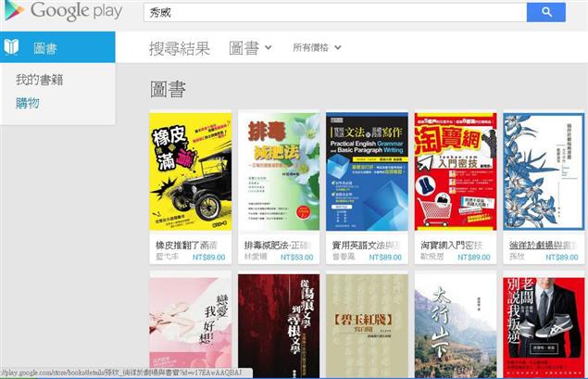Image resolution: width=588 pixels, height=379 pixels.
Task: Open the 淘寶網 入門密技 book cover
Action: point(456,171)
